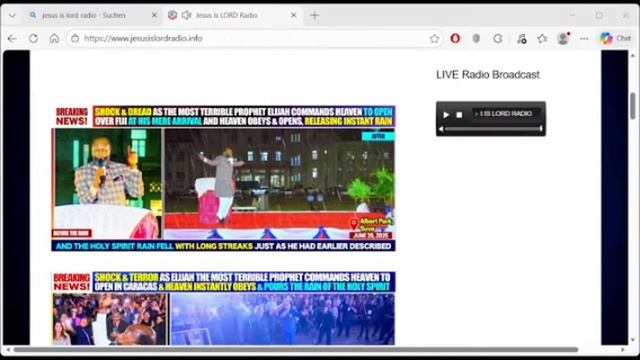Go to the browser home page
Image resolution: width=640 pixels, height=360 pixels.
pyautogui.click(x=54, y=38)
